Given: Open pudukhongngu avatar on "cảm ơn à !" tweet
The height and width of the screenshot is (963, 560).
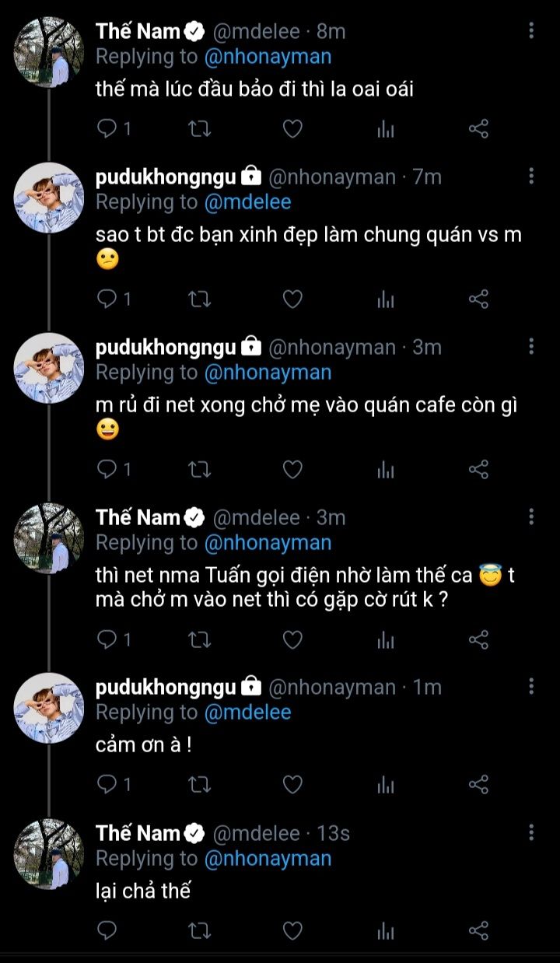Looking at the screenshot, I should (51, 706).
